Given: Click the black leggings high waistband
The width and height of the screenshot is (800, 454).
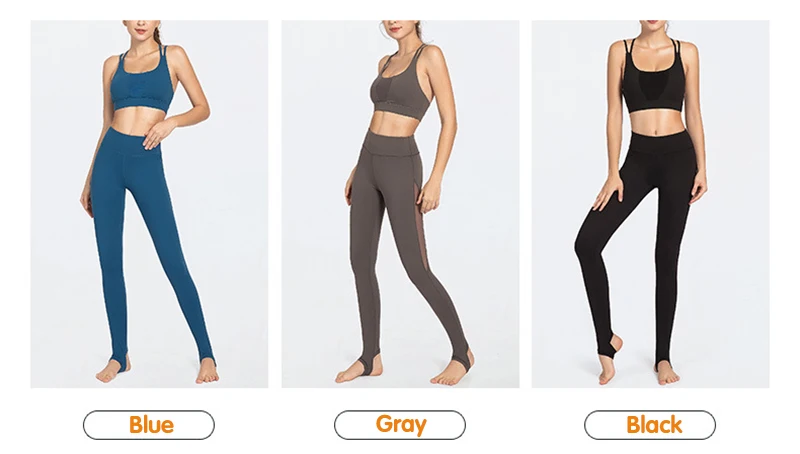Looking at the screenshot, I should coord(662,141).
